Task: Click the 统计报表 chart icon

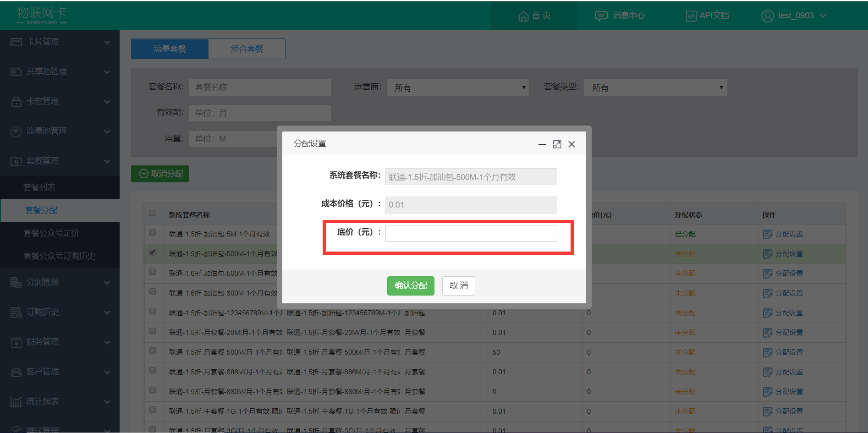Action: pos(16,402)
